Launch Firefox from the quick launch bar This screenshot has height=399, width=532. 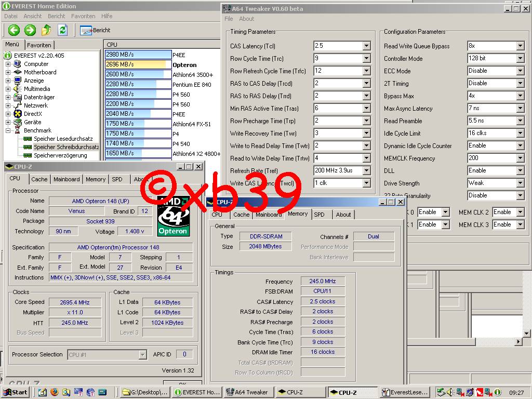tap(54, 392)
